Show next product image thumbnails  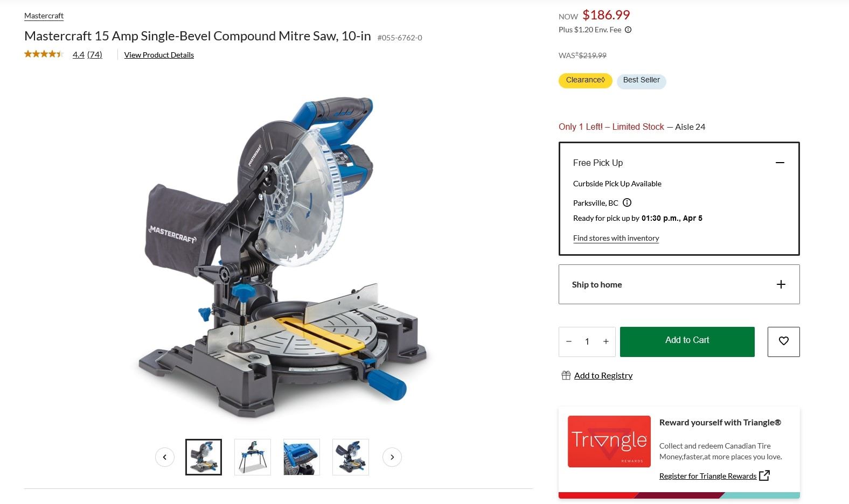[x=392, y=457]
